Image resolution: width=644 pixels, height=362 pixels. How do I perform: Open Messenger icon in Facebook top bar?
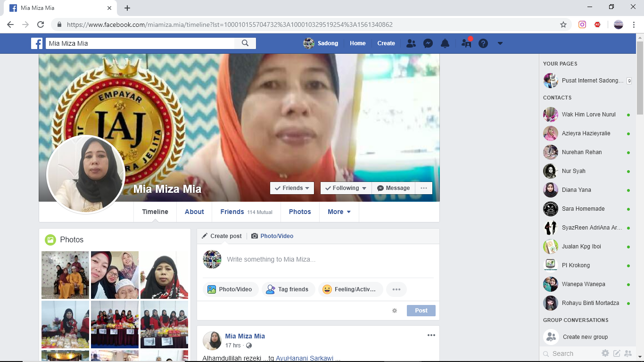pos(428,43)
